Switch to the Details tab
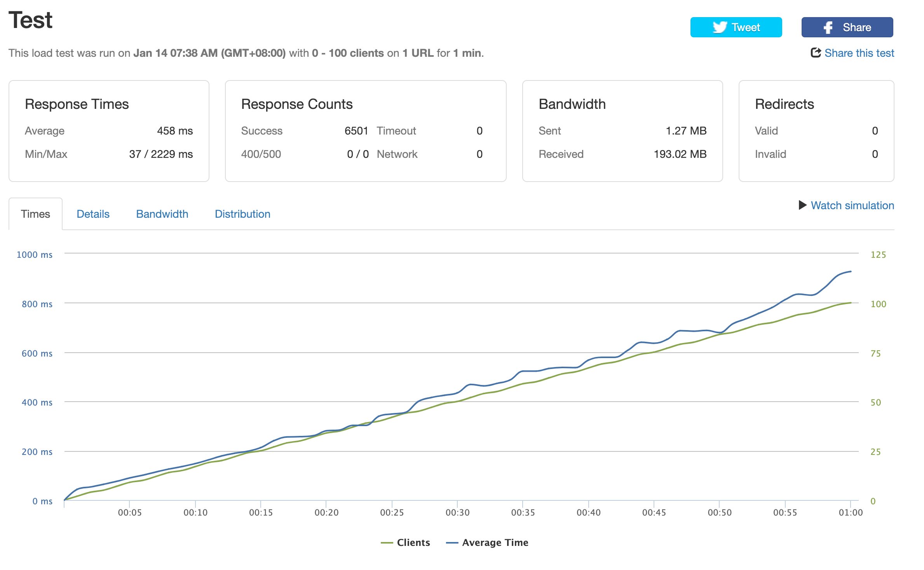The image size is (924, 570). pos(93,214)
